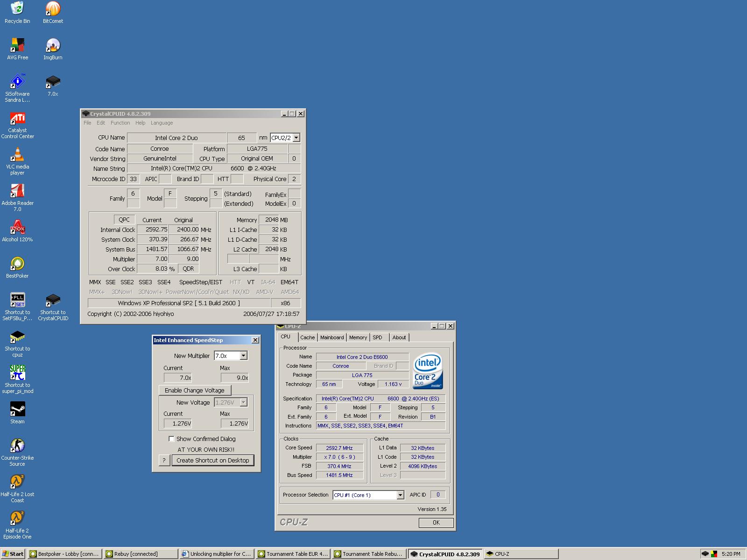Click Core Speed 2592.7 MHz in CPU-Z
Image resolution: width=747 pixels, height=560 pixels.
point(339,448)
